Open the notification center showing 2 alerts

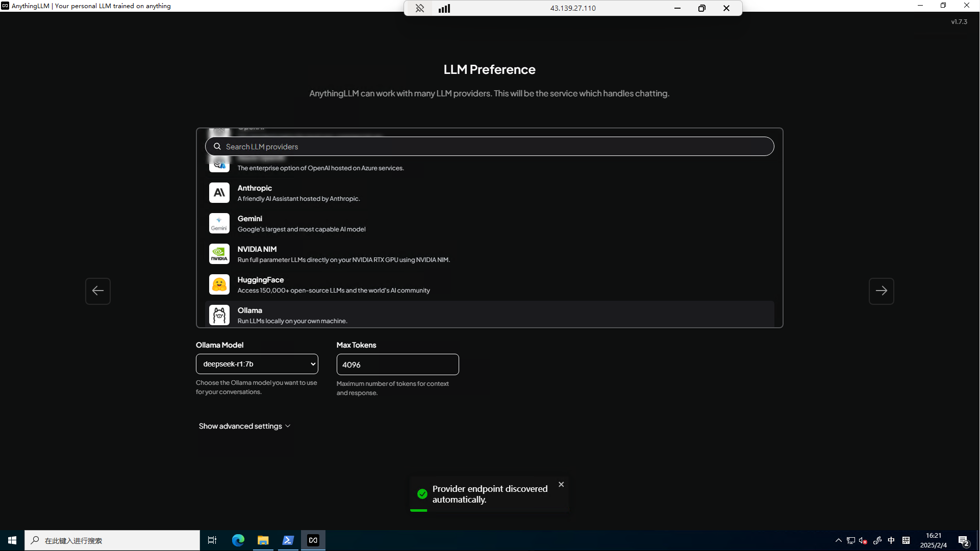click(x=964, y=540)
